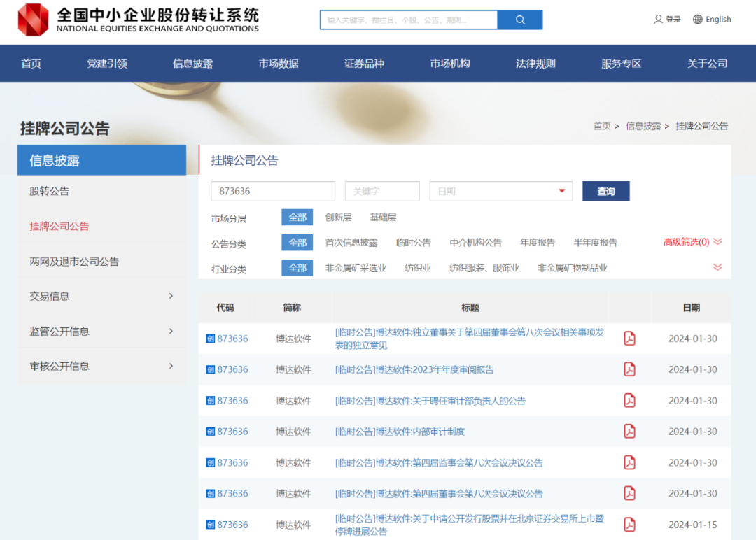Filter announcements by 临时公告
This screenshot has width=756, height=540.
[413, 242]
